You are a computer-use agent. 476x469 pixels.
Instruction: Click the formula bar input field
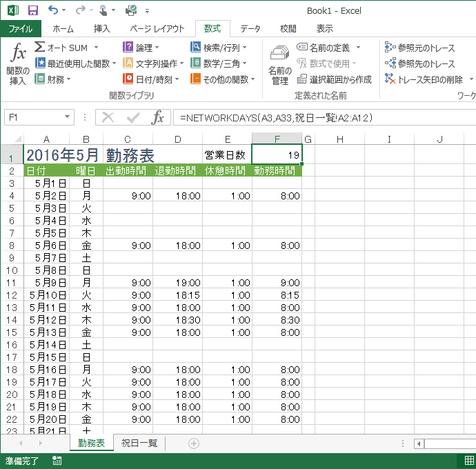(x=324, y=117)
